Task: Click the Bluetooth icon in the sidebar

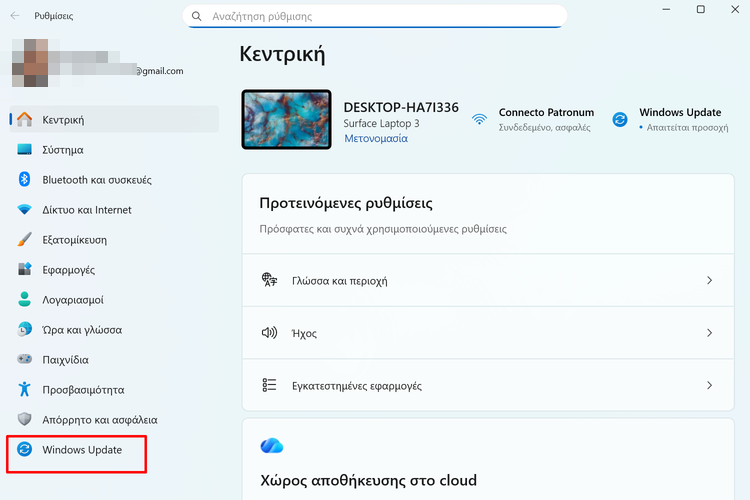Action: coord(25,180)
